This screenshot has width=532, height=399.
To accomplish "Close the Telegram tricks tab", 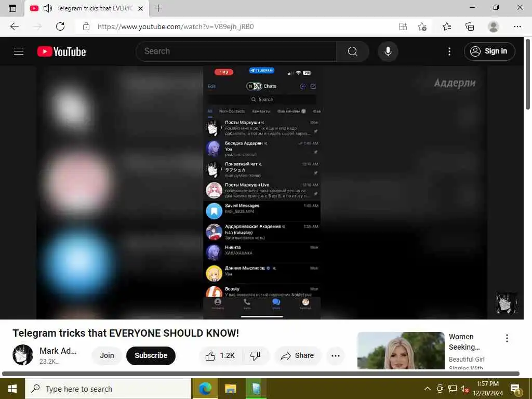I will pos(140,8).
